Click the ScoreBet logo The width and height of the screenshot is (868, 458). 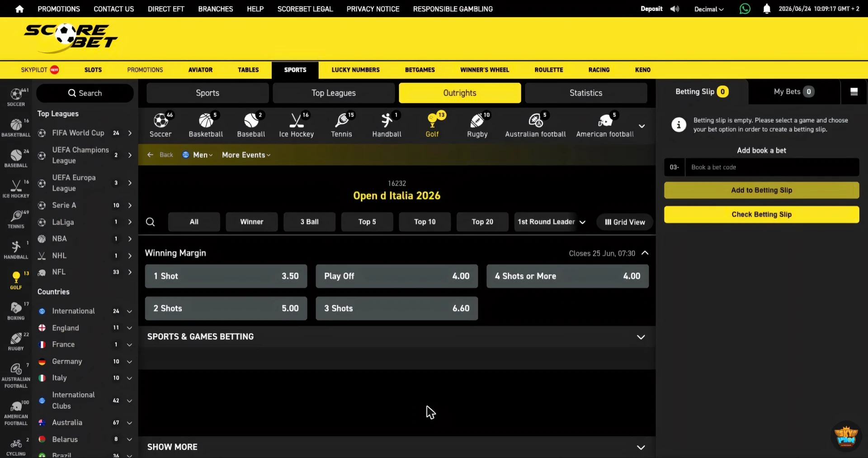point(71,38)
